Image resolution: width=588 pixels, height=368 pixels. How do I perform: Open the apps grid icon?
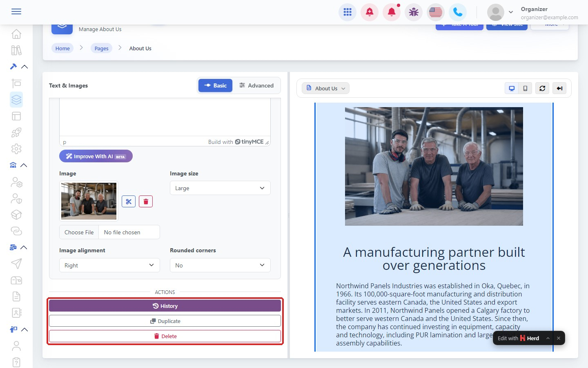347,12
